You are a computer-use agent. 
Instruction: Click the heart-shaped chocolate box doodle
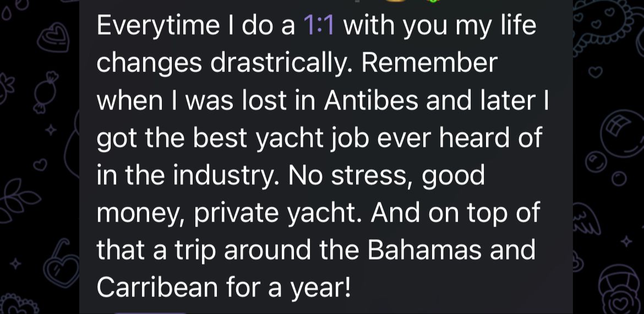click(x=54, y=38)
